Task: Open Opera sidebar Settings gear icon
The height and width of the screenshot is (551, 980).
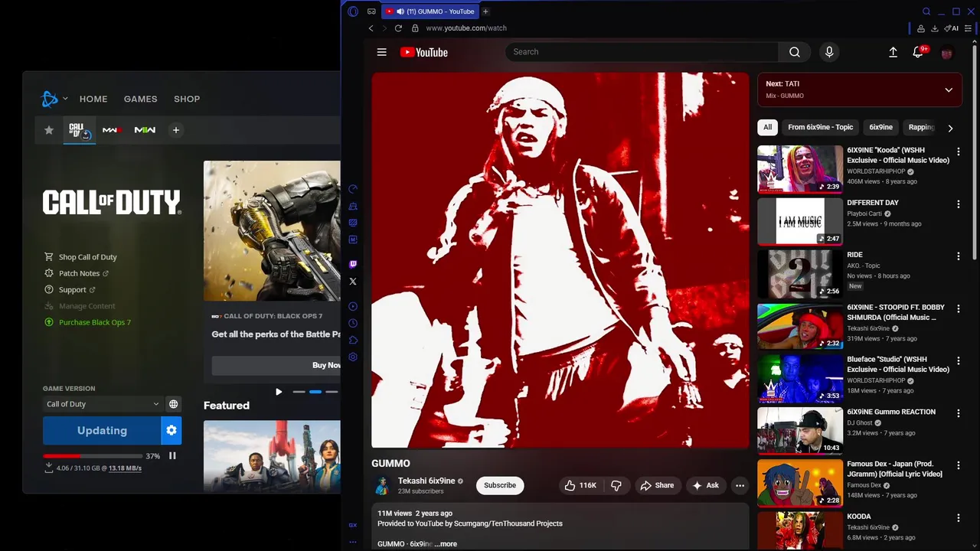Action: [x=353, y=357]
